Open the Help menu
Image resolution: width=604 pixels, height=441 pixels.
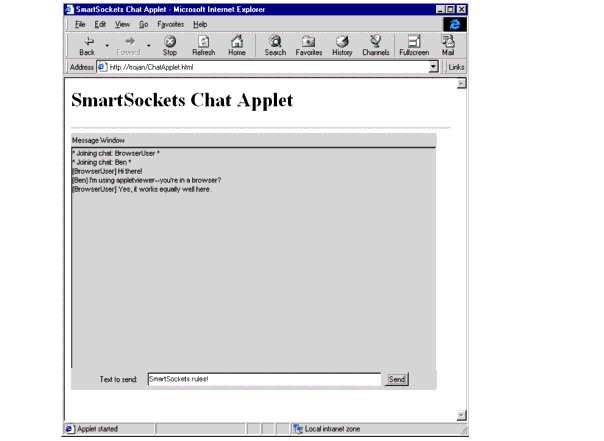[200, 24]
